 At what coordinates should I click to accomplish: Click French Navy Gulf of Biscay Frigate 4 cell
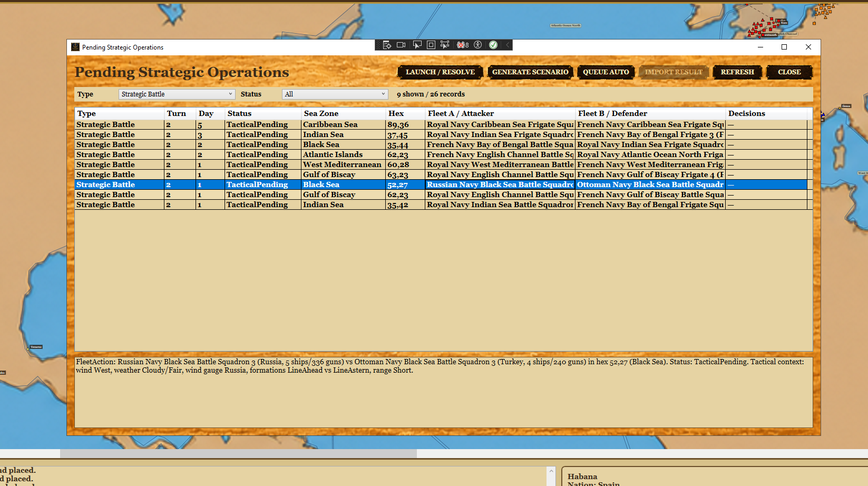(x=650, y=174)
